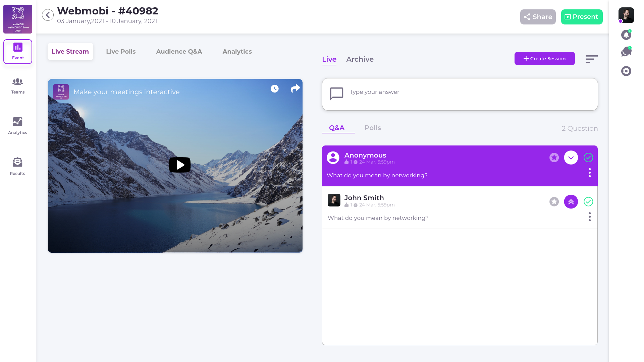Click the watch later clock icon on video
This screenshot has height=362, width=644.
tap(275, 88)
